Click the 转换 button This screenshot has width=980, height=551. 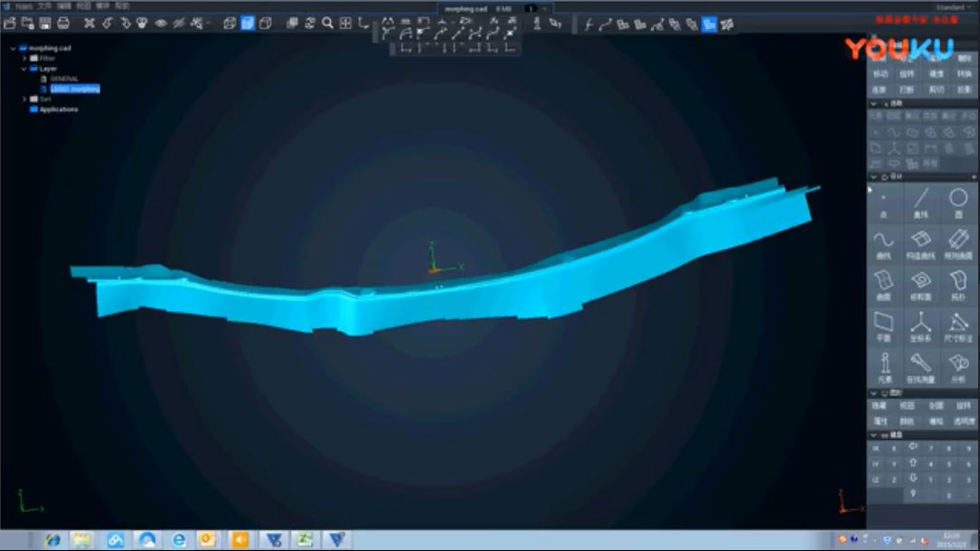965,74
